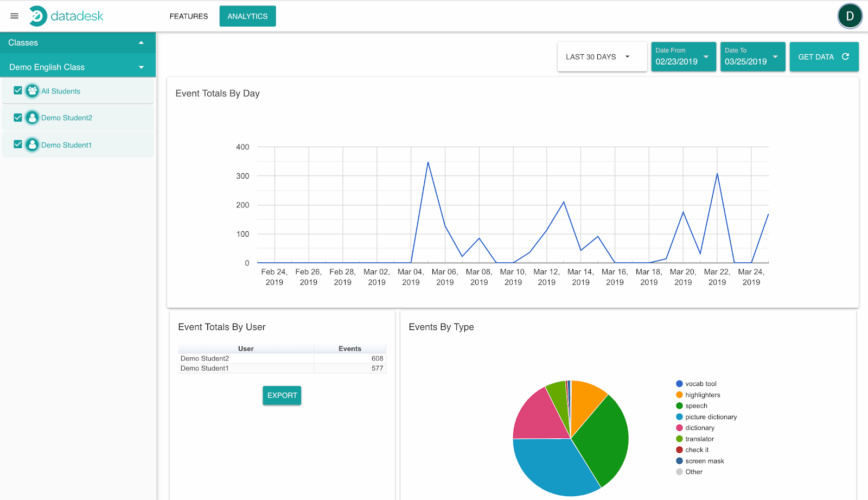The width and height of the screenshot is (868, 500).
Task: Click the green speech pie slice
Action: coord(602,440)
